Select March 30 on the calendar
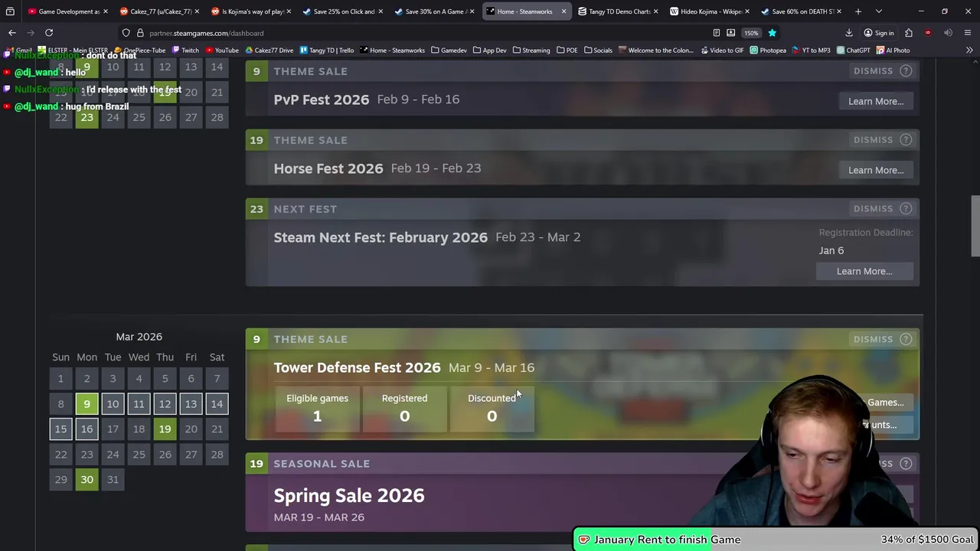This screenshot has width=980, height=551. [87, 479]
